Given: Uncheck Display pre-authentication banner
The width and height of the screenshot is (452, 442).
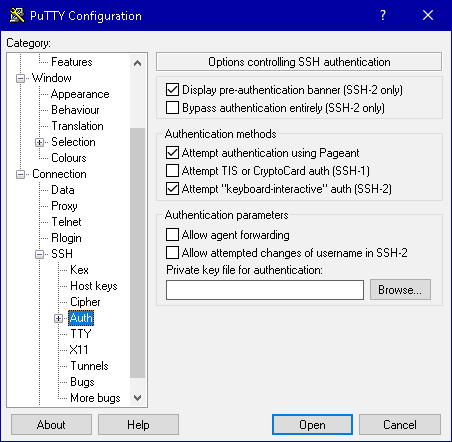Looking at the screenshot, I should coord(172,90).
